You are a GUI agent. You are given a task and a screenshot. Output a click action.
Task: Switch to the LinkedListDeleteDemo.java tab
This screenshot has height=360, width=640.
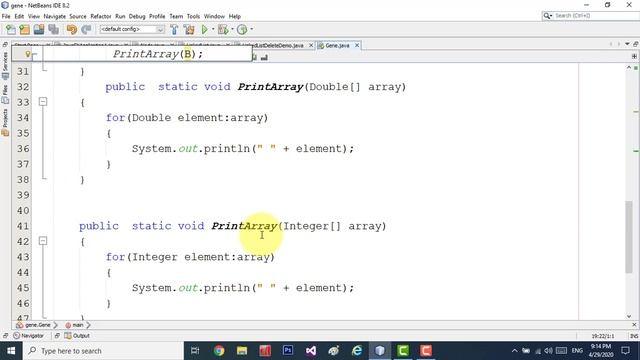(273, 45)
